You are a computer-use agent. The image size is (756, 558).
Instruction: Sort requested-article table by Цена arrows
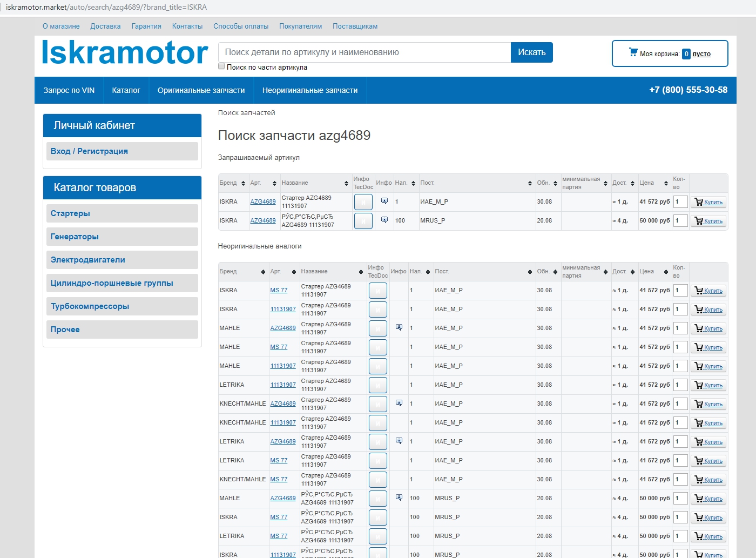(x=666, y=184)
